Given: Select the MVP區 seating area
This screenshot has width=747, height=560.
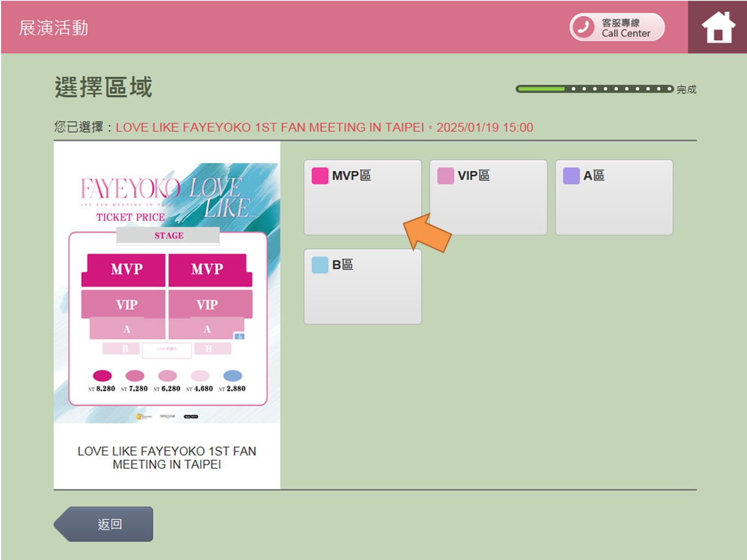Looking at the screenshot, I should click(362, 197).
